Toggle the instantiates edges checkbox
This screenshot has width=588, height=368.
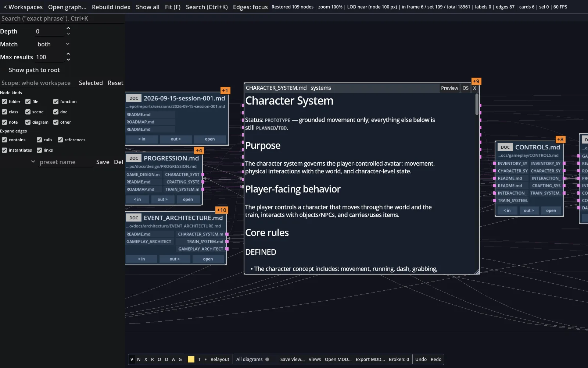click(x=4, y=150)
